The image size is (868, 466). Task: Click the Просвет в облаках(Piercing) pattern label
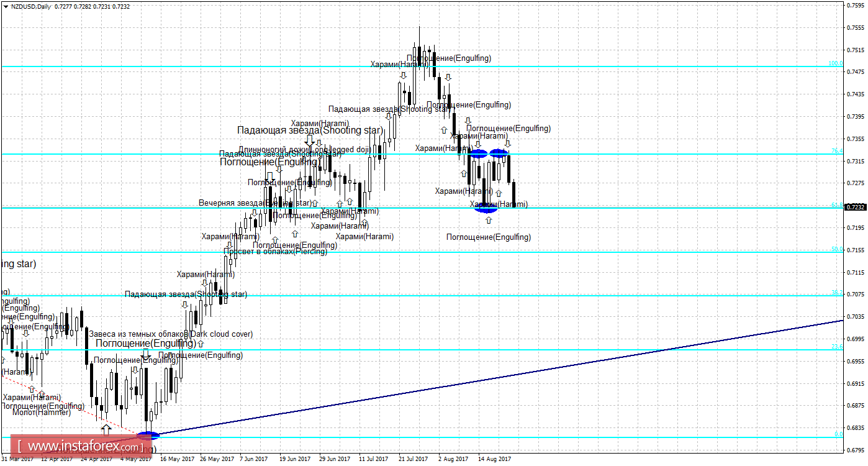click(276, 251)
